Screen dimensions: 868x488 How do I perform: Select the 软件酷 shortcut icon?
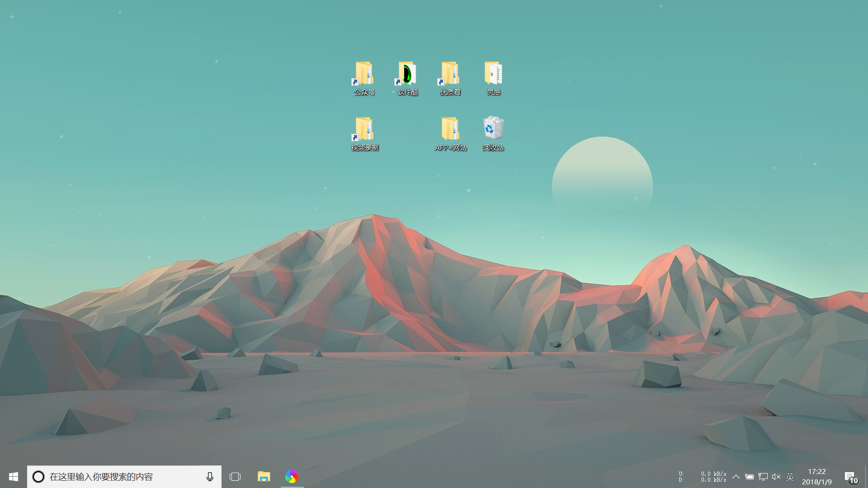pos(407,75)
